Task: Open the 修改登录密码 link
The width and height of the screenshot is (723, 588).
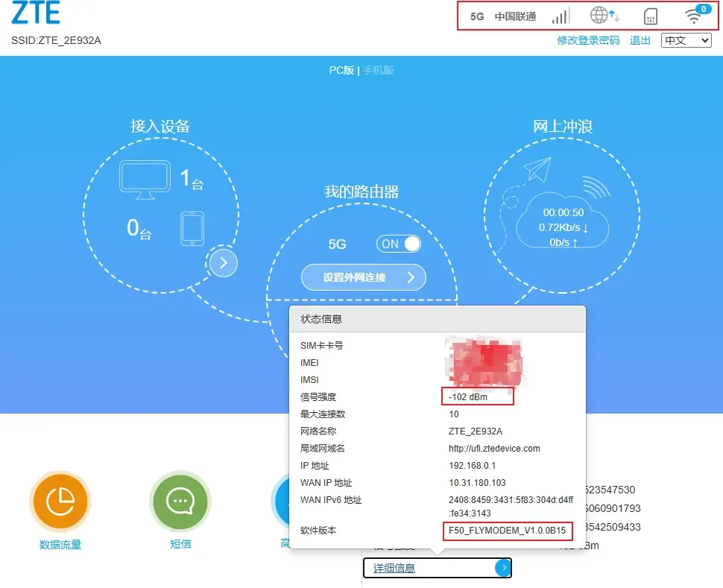Action: (x=588, y=40)
